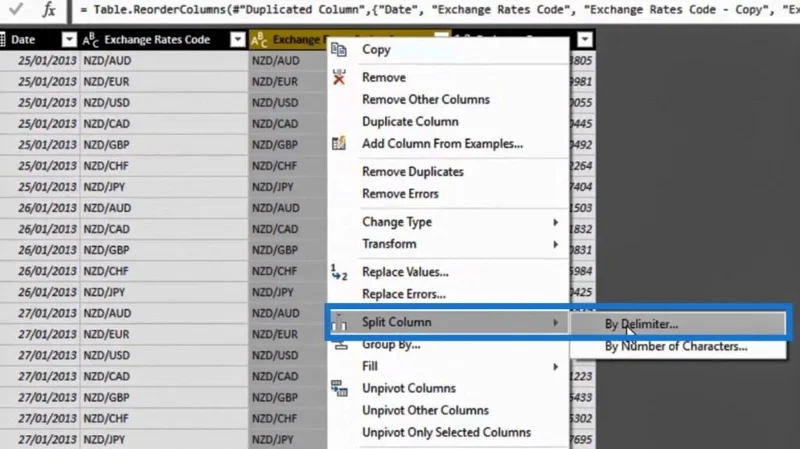Expand the Change Type submenu
The height and width of the screenshot is (449, 800).
point(555,222)
